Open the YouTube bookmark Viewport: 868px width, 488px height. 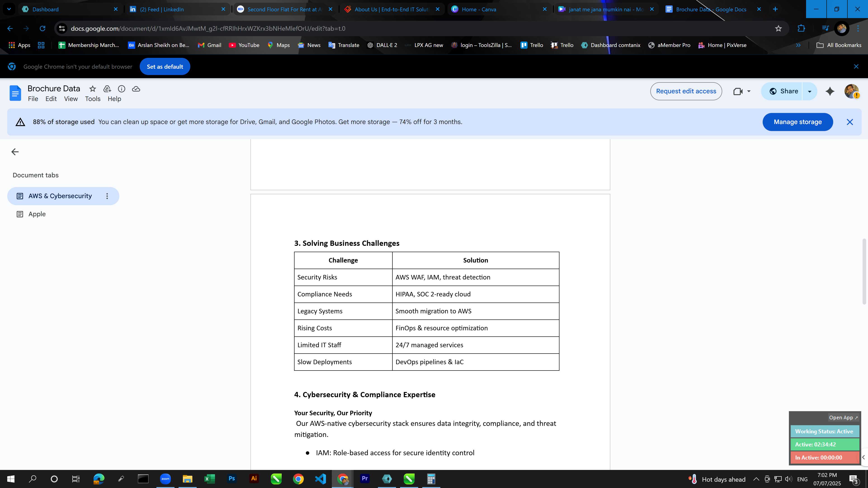(x=244, y=45)
